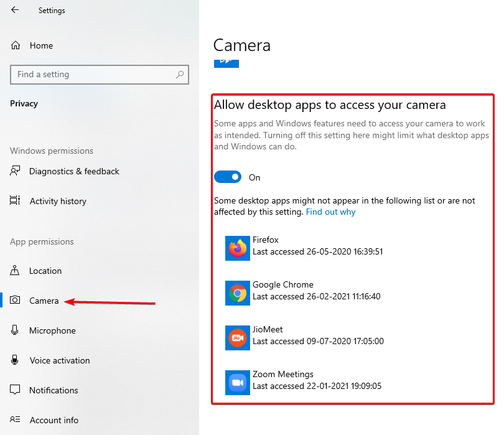Viewport: 504px width, 435px height.
Task: Click the search magnifier in Find a setting
Action: point(180,74)
